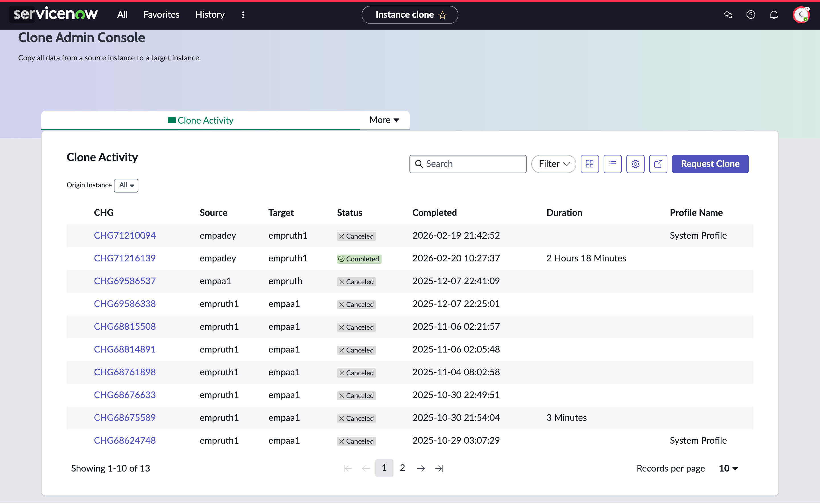This screenshot has height=504, width=820.
Task: Open the more options vertical dots menu
Action: [243, 14]
